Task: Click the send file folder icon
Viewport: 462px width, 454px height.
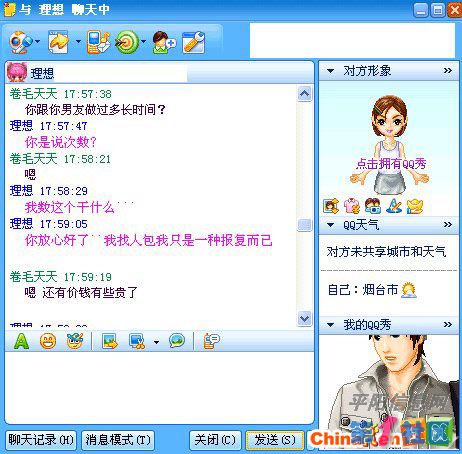Action: click(x=59, y=42)
